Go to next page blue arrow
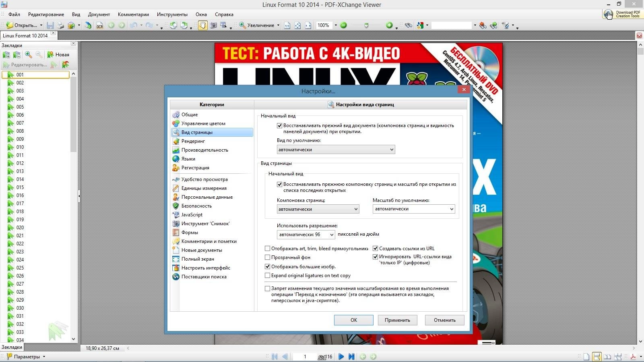644x362 pixels. coord(341,357)
